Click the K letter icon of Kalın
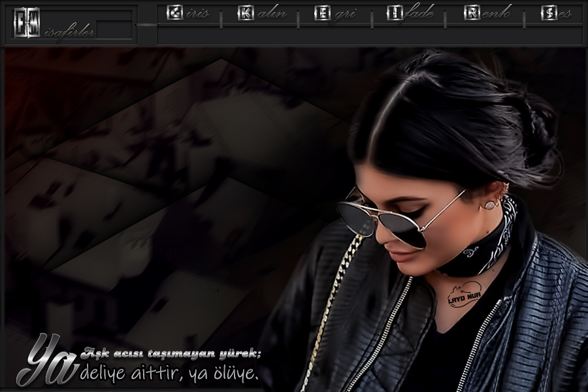 pyautogui.click(x=246, y=13)
